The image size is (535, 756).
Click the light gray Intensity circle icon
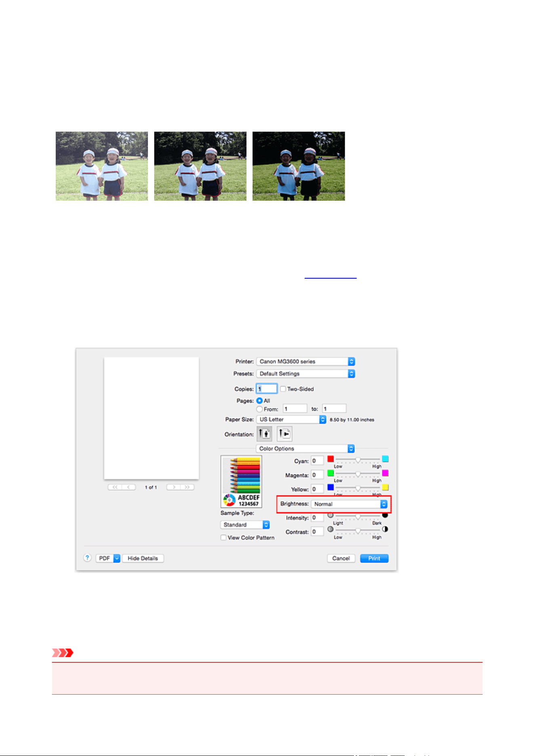coord(331,515)
